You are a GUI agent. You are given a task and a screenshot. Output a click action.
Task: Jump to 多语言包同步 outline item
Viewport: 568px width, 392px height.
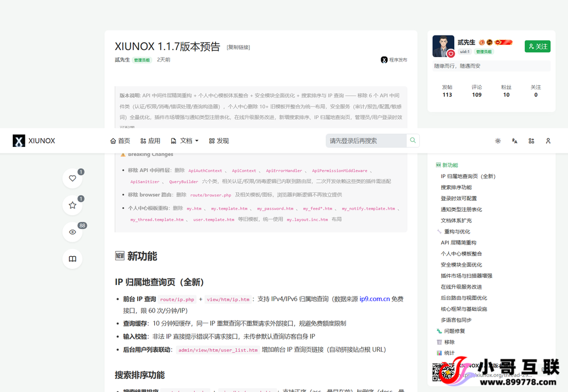456,320
